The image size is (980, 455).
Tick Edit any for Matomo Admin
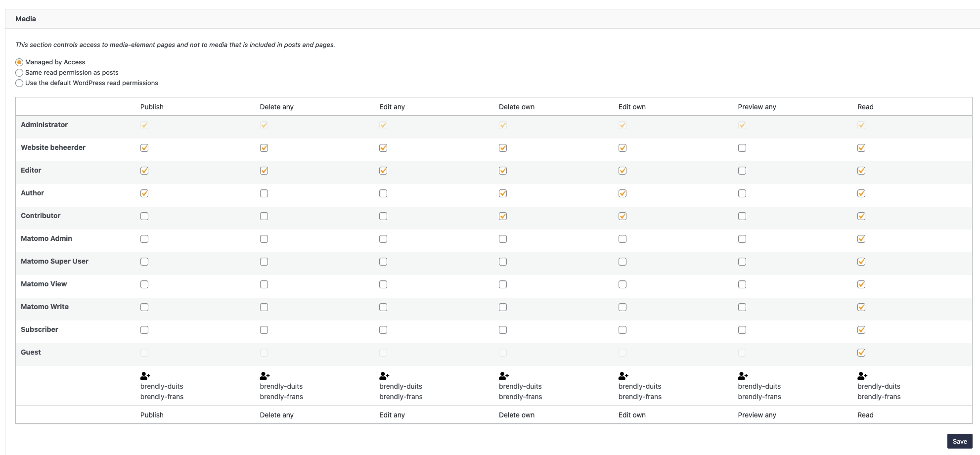pos(383,239)
